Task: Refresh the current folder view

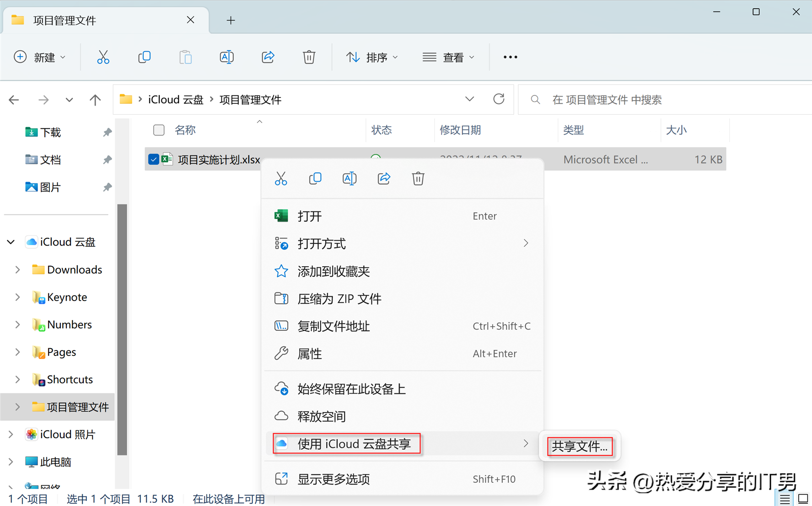Action: (x=499, y=99)
